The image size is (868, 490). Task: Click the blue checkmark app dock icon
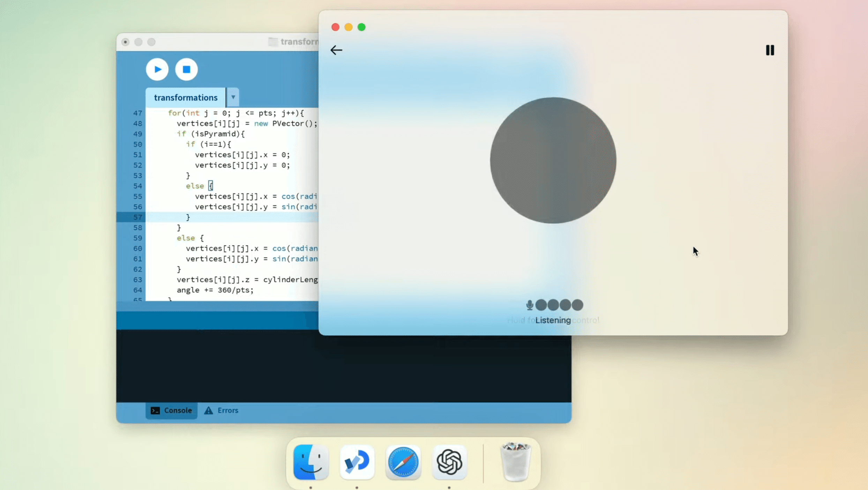coord(357,462)
